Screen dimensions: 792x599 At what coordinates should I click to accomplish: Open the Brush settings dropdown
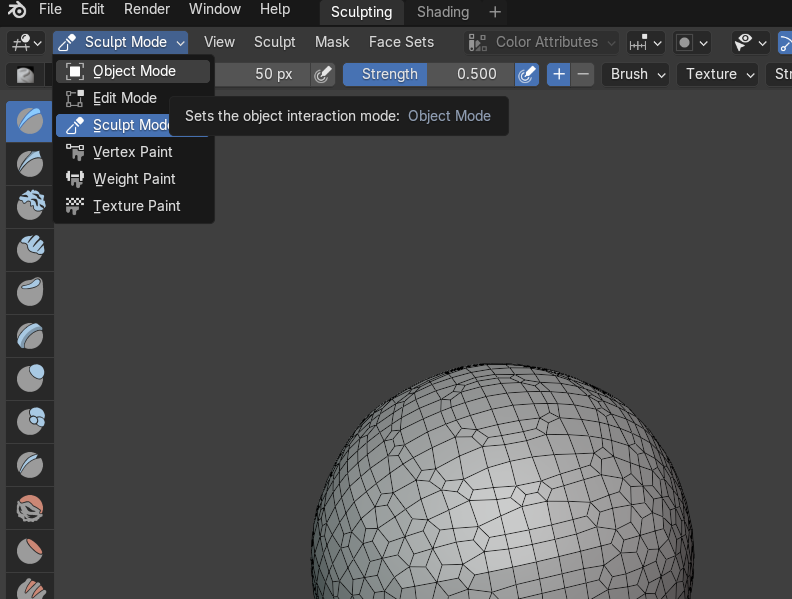click(635, 74)
